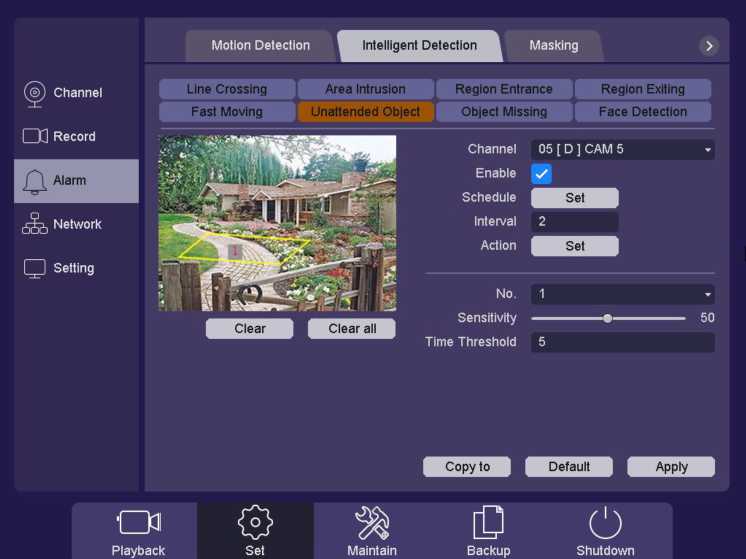Expand the Channel dropdown CAM 5
The width and height of the screenshot is (746, 559).
pyautogui.click(x=622, y=150)
